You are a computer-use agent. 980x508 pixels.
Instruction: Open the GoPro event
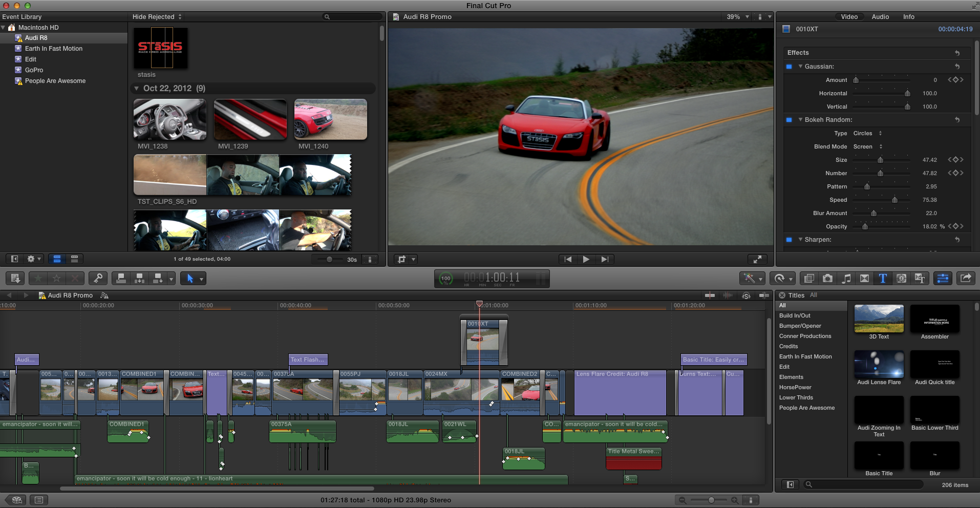[34, 70]
